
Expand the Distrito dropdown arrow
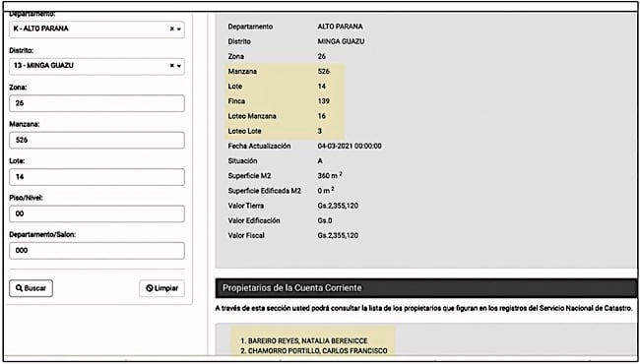coord(179,66)
